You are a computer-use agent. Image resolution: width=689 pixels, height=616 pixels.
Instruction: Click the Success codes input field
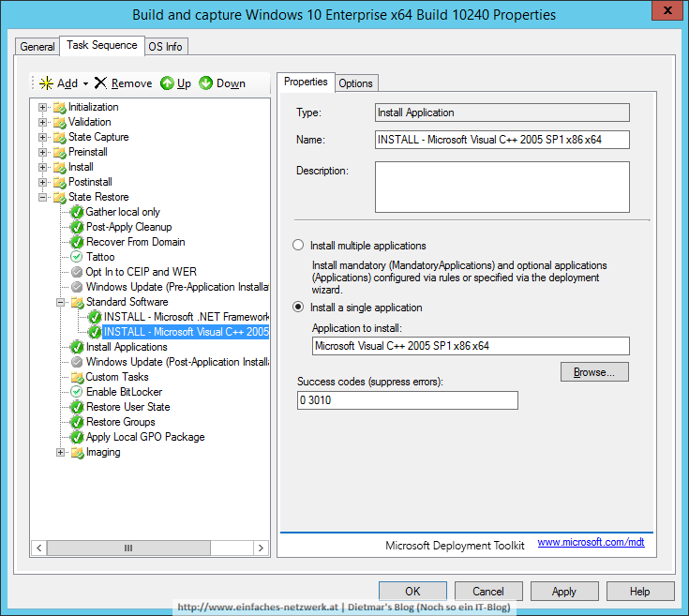click(408, 400)
